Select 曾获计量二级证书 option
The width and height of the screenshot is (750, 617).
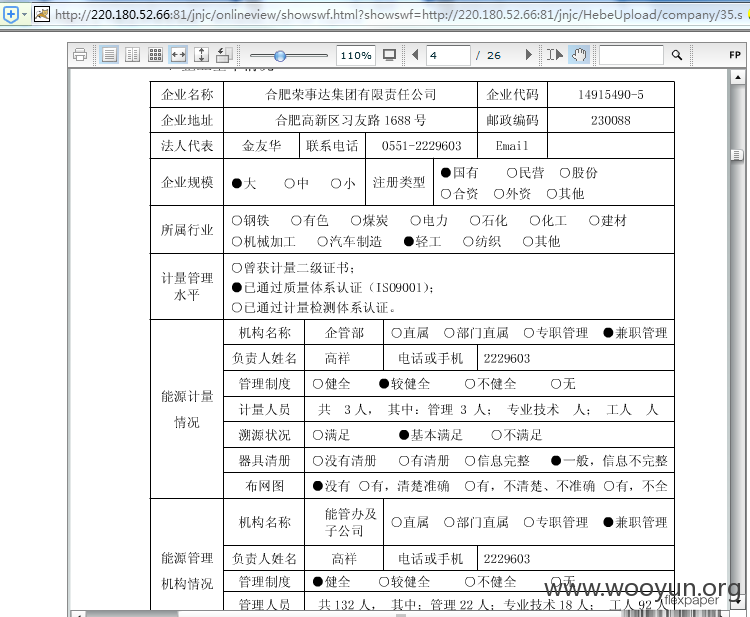tap(236, 268)
